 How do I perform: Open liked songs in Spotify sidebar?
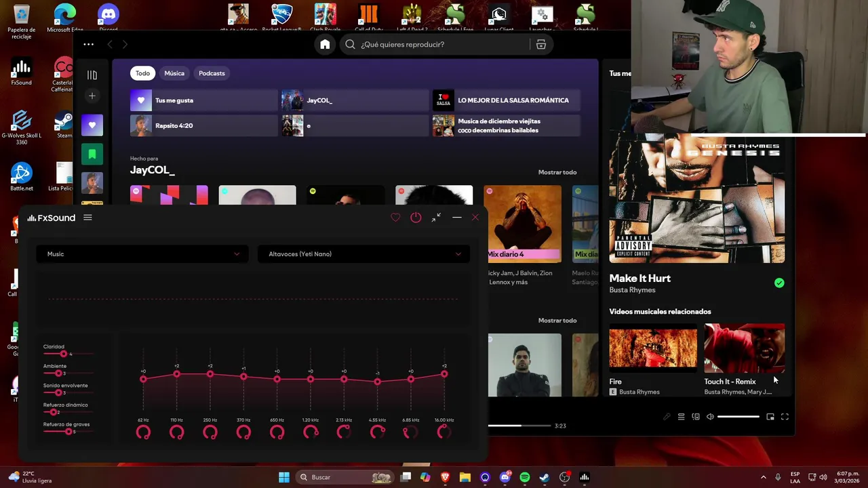[92, 125]
